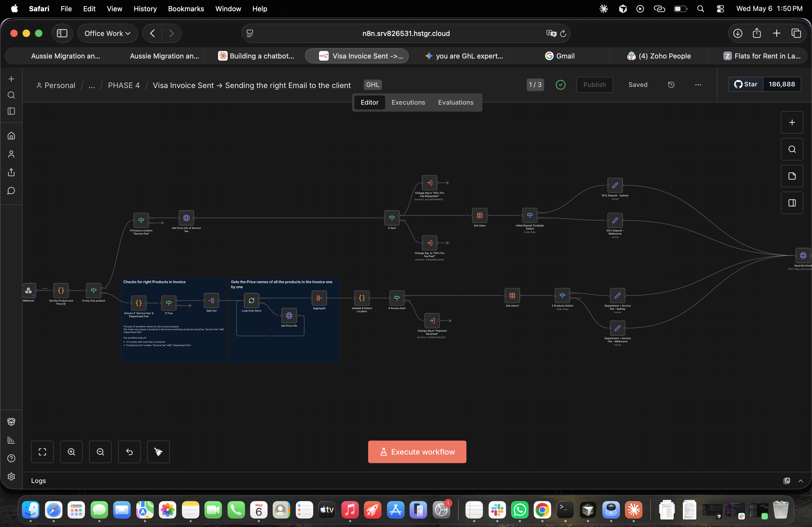Select 'Department + Service Fee - Sydney' node
Image resolution: width=812 pixels, height=527 pixels.
[x=618, y=295]
